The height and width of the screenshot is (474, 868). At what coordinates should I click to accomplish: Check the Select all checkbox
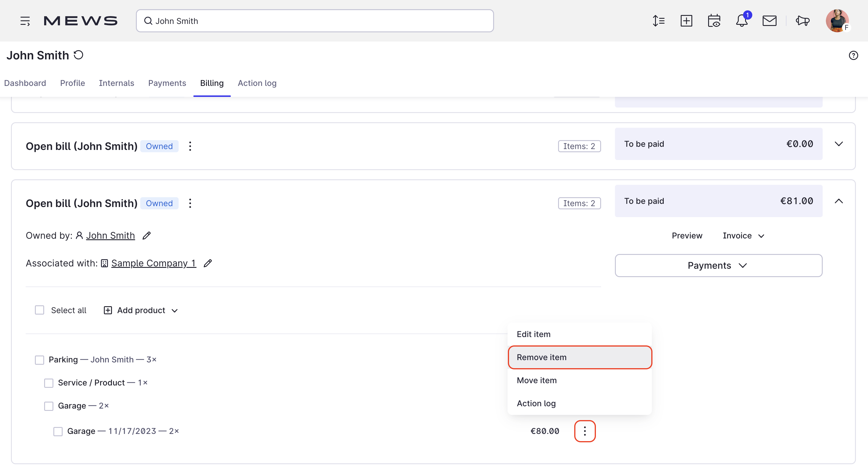point(40,310)
